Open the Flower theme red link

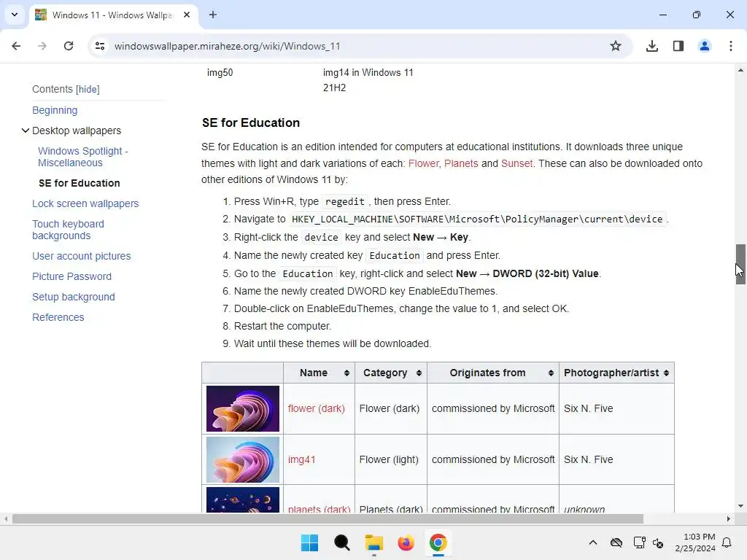click(423, 163)
